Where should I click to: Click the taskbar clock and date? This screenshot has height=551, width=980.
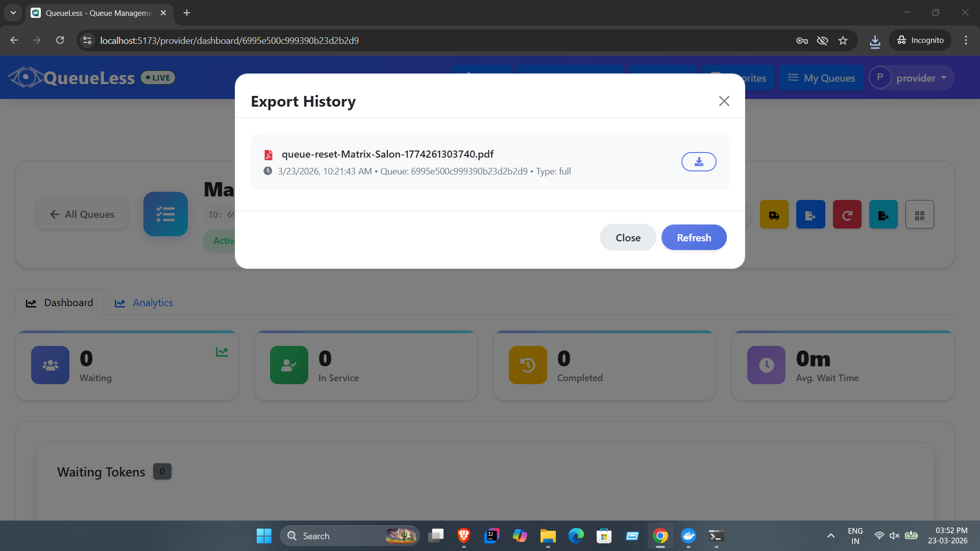click(948, 536)
